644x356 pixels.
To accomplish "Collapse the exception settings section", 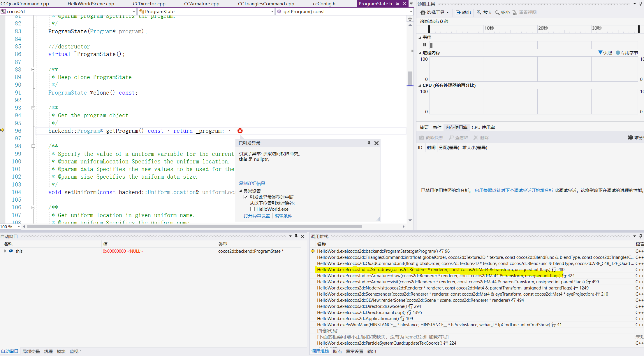I will tap(240, 191).
